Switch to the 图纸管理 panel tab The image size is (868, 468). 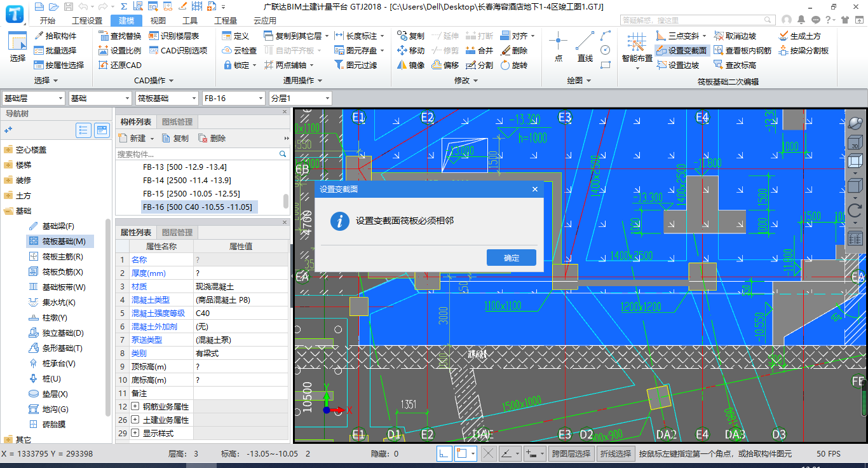tap(177, 122)
